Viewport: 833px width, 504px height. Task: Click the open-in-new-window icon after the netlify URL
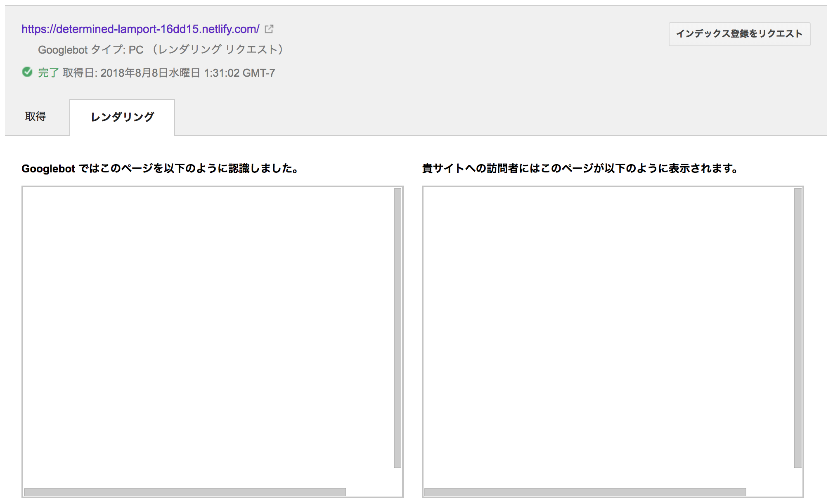(269, 29)
